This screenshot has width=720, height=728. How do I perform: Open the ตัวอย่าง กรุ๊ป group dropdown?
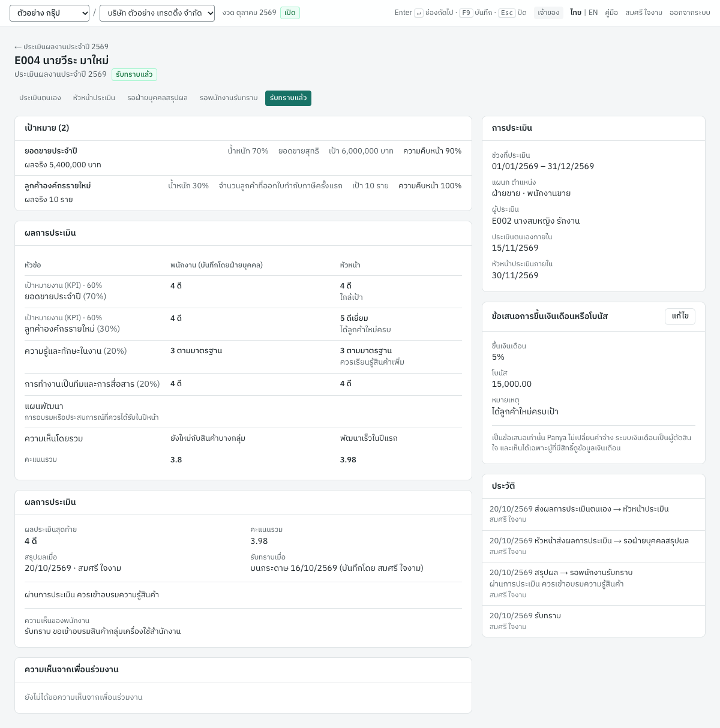[x=49, y=13]
